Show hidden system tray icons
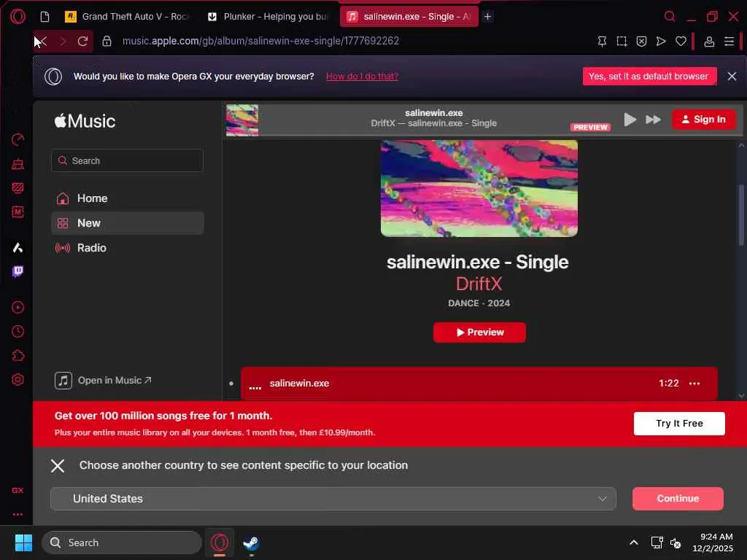Screen dimensions: 747x560 click(634, 542)
